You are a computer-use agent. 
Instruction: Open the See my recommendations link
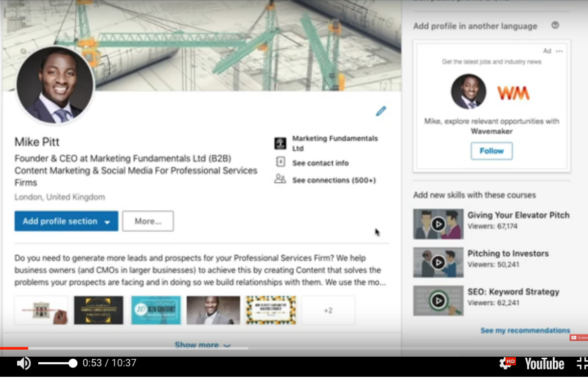click(525, 330)
